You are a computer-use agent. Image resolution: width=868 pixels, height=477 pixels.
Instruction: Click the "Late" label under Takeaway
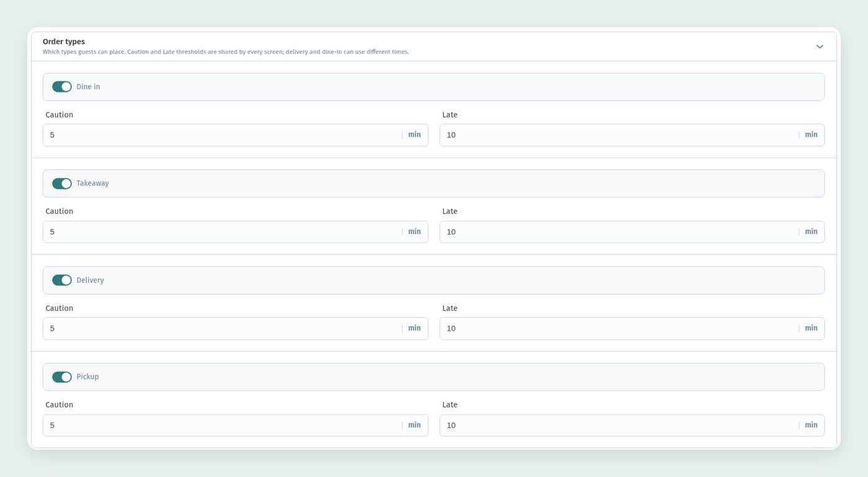450,212
